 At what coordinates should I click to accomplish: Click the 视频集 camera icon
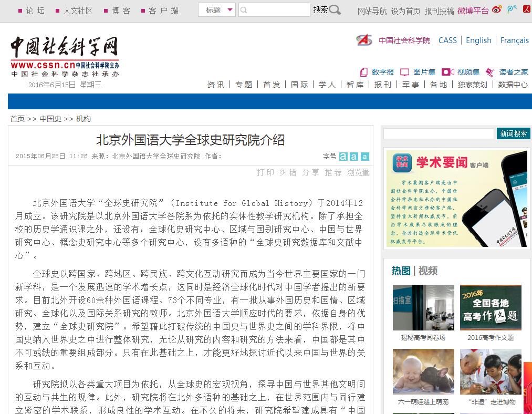tap(447, 72)
